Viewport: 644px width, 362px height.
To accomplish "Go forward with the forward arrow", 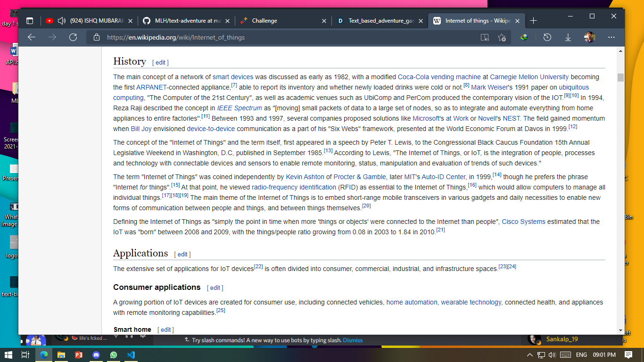I will [x=52, y=37].
